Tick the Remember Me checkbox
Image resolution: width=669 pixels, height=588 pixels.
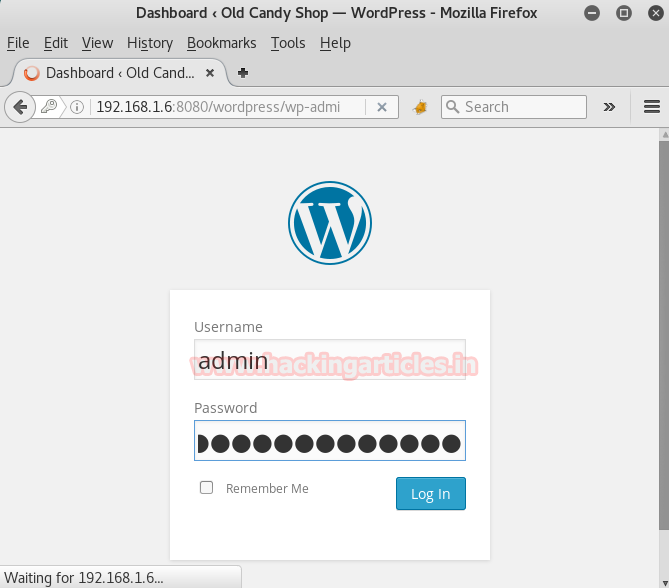tap(207, 487)
